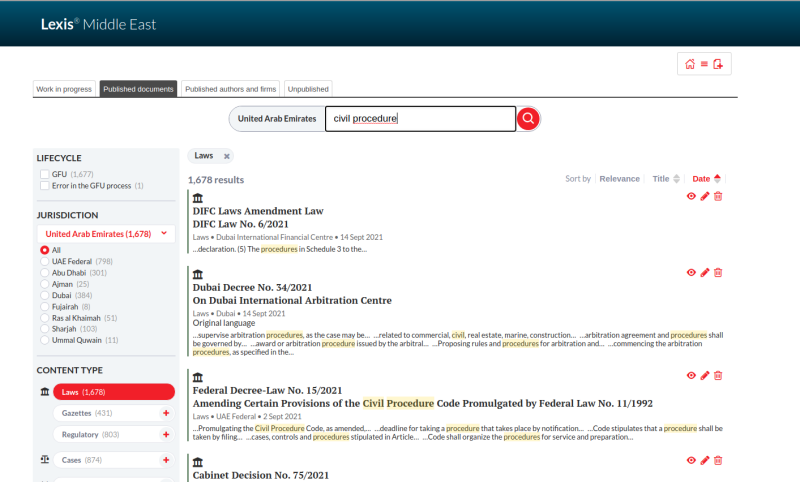Click building icon above DIFC Laws Amendment Law
The height and width of the screenshot is (482, 800).
point(198,198)
